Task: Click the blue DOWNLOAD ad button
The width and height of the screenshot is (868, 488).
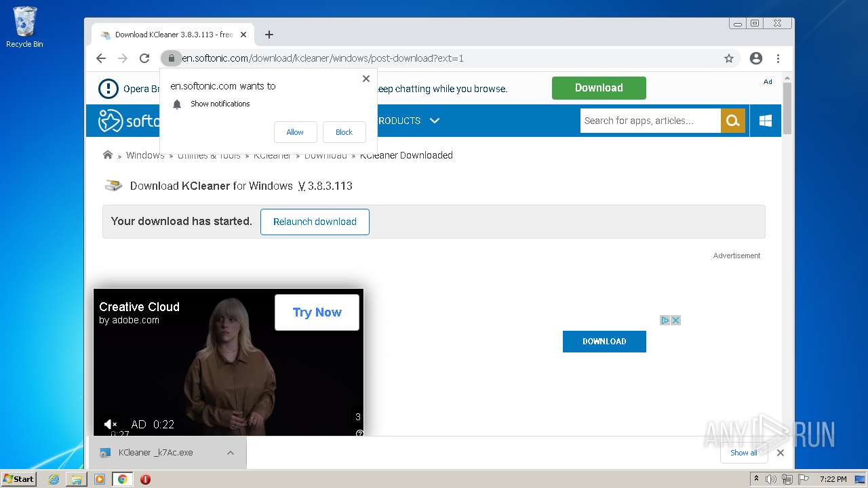Action: pos(604,342)
